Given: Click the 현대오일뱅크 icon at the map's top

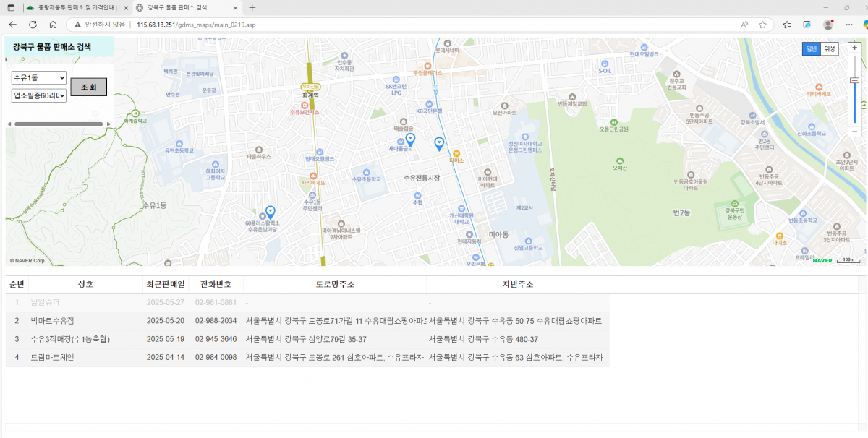Looking at the screenshot, I should 643,46.
